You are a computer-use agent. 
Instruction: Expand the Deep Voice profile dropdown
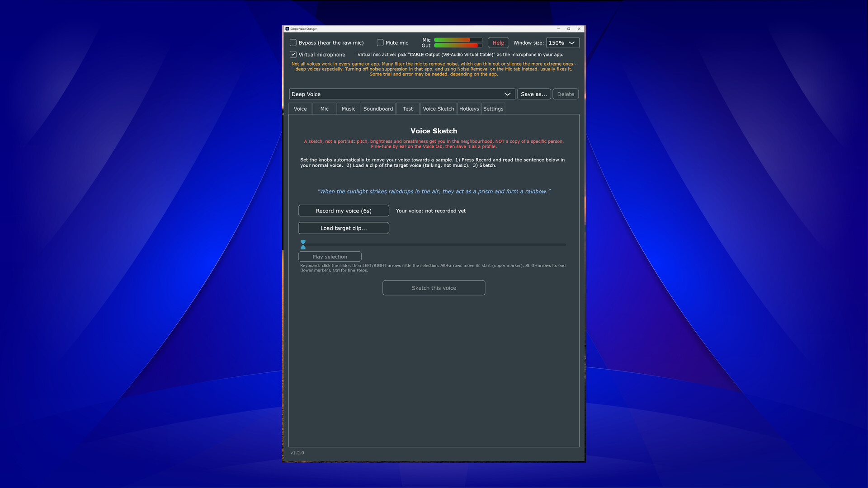click(x=401, y=94)
